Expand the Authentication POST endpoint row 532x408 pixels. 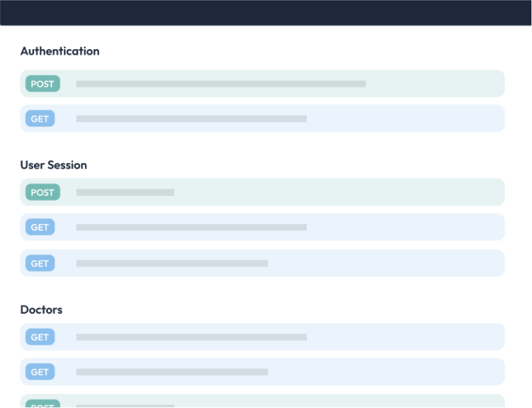tap(277, 84)
